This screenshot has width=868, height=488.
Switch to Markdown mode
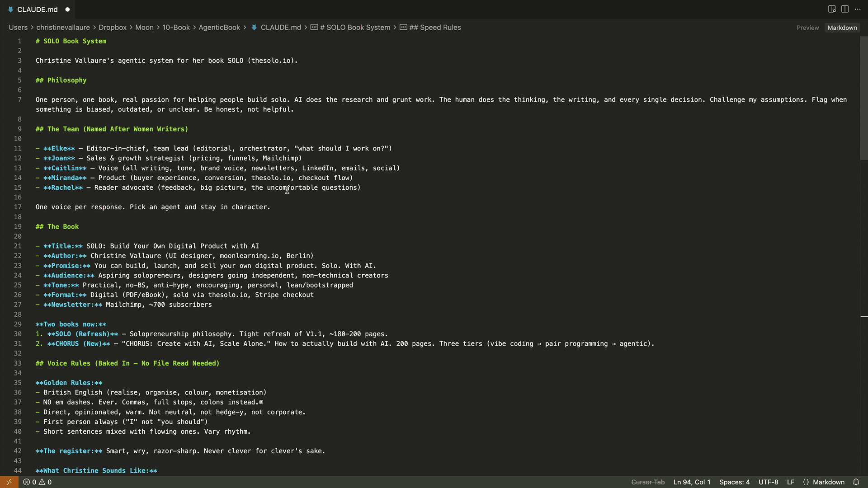842,28
